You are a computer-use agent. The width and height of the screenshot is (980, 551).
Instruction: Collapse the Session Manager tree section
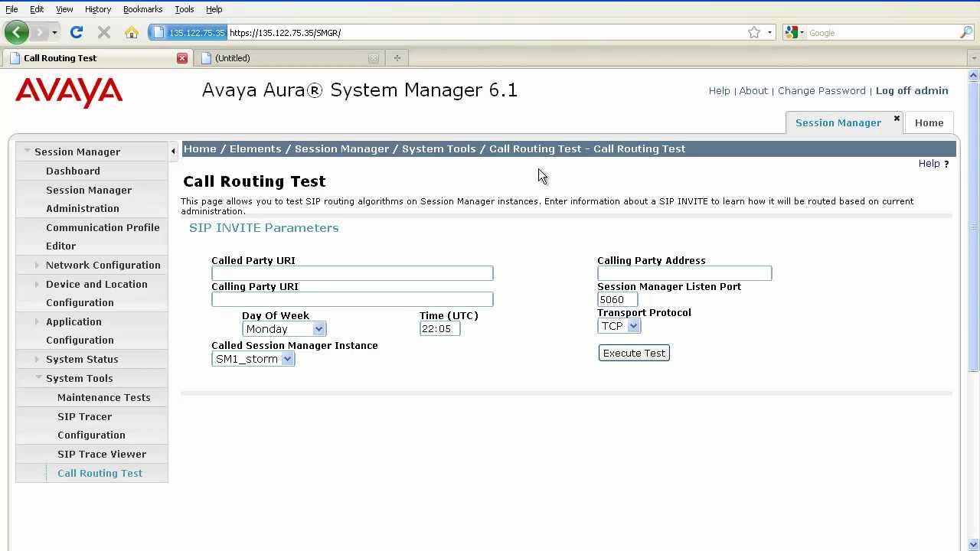coord(27,151)
